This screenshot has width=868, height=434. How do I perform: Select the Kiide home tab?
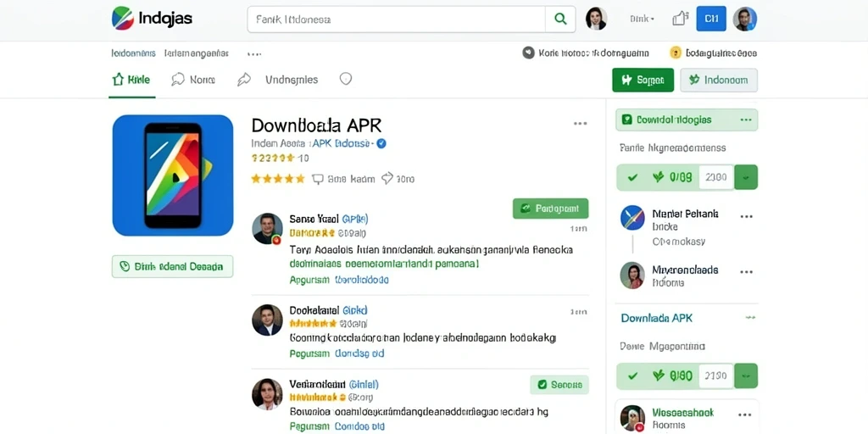[x=131, y=80]
